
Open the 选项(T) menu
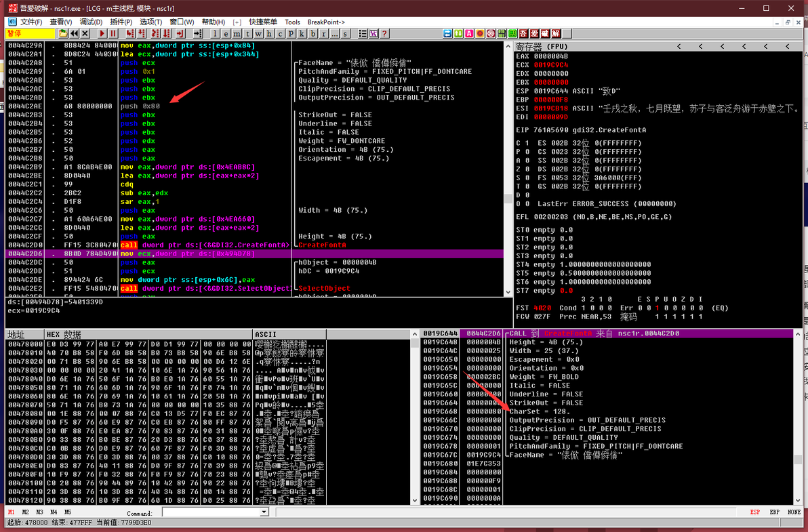151,22
